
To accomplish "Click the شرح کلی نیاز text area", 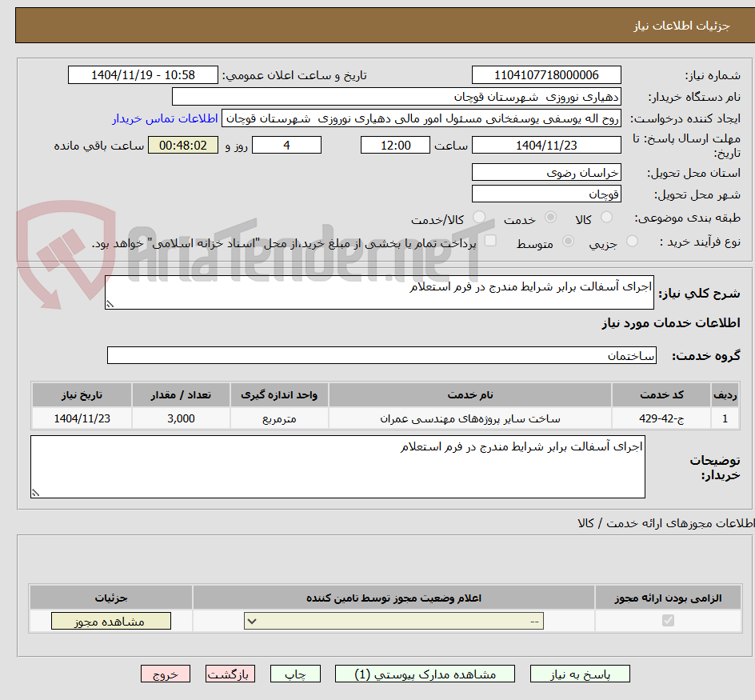I will [x=379, y=293].
